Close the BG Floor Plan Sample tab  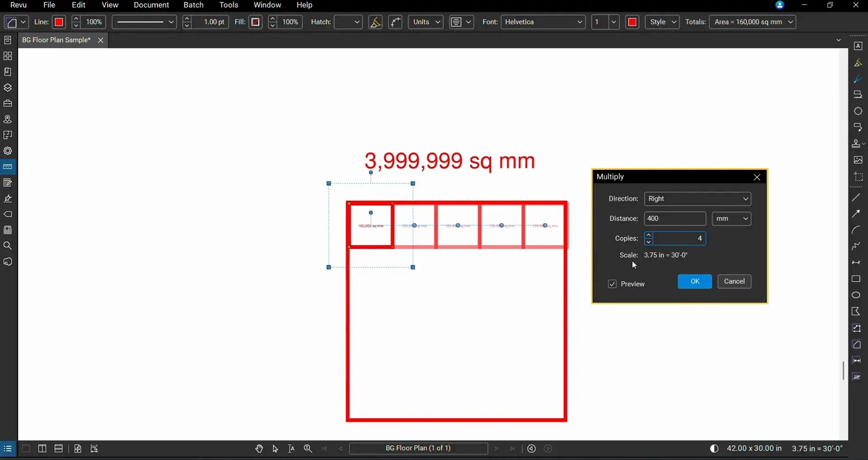pyautogui.click(x=100, y=40)
